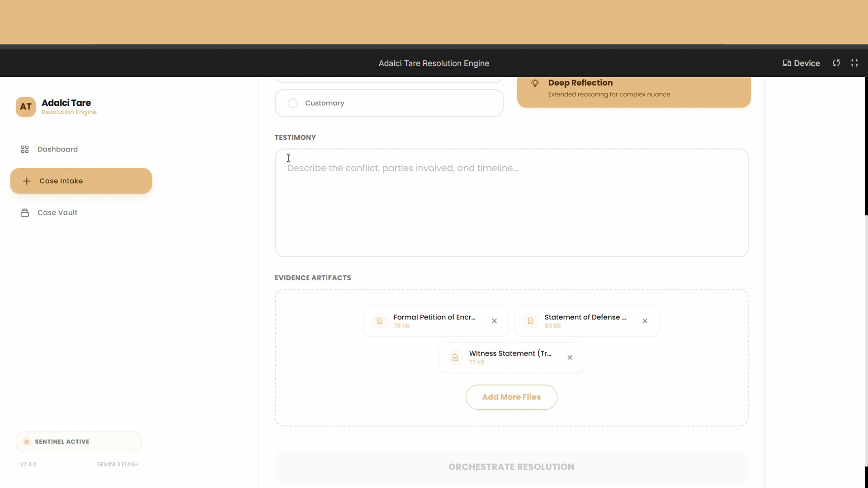Click Witness Statement document icon
868x488 pixels.
click(455, 357)
